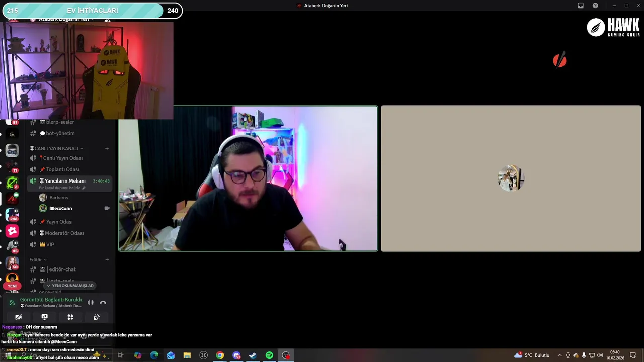
Task: Open the clock showing 05:40
Action: point(614,355)
